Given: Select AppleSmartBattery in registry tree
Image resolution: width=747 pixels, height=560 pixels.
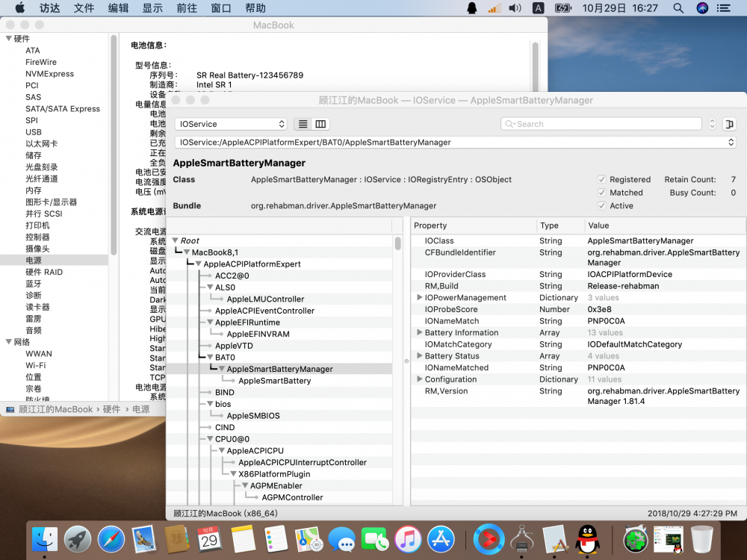Looking at the screenshot, I should 274,381.
